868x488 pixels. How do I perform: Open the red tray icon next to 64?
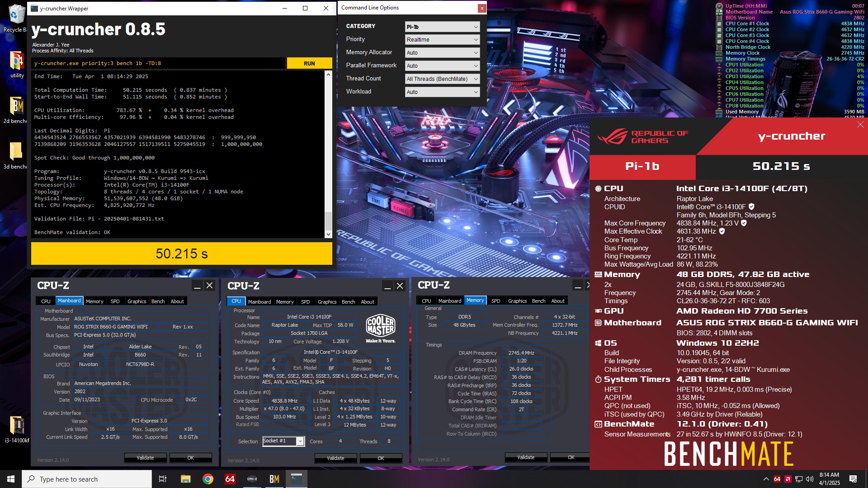[788, 479]
